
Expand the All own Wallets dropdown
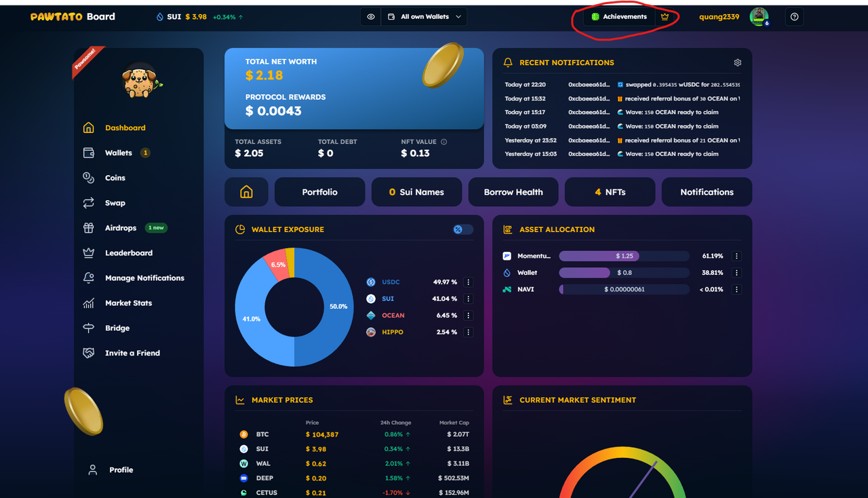(425, 17)
